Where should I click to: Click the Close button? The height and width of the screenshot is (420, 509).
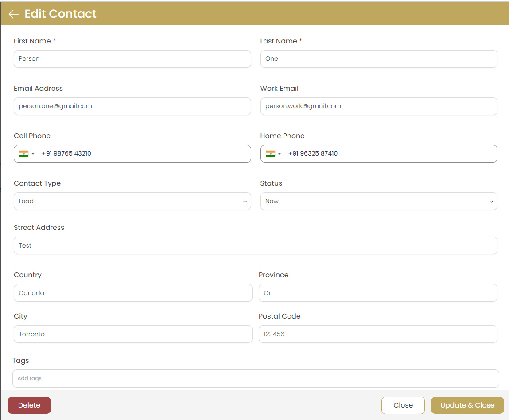coord(403,405)
